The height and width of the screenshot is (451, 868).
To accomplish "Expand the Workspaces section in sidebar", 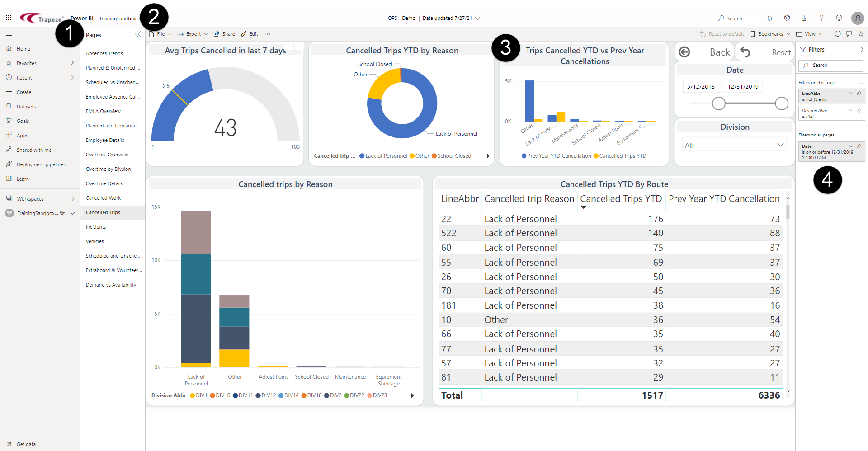I will 72,199.
